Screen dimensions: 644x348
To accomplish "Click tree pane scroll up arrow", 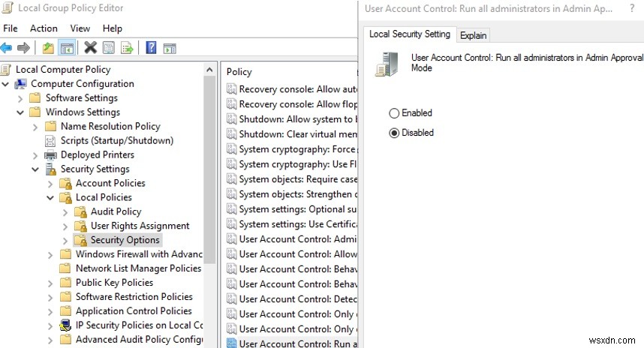I will click(x=209, y=70).
